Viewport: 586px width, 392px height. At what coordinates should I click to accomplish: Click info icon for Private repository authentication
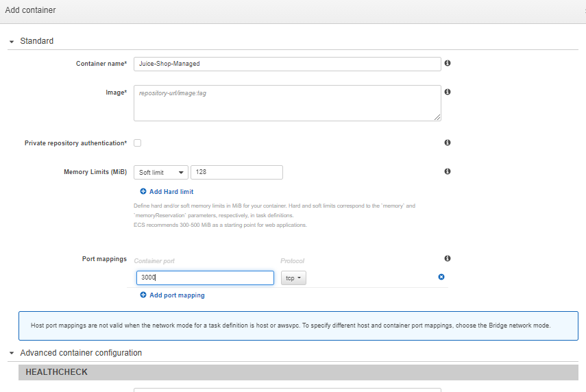coord(448,143)
